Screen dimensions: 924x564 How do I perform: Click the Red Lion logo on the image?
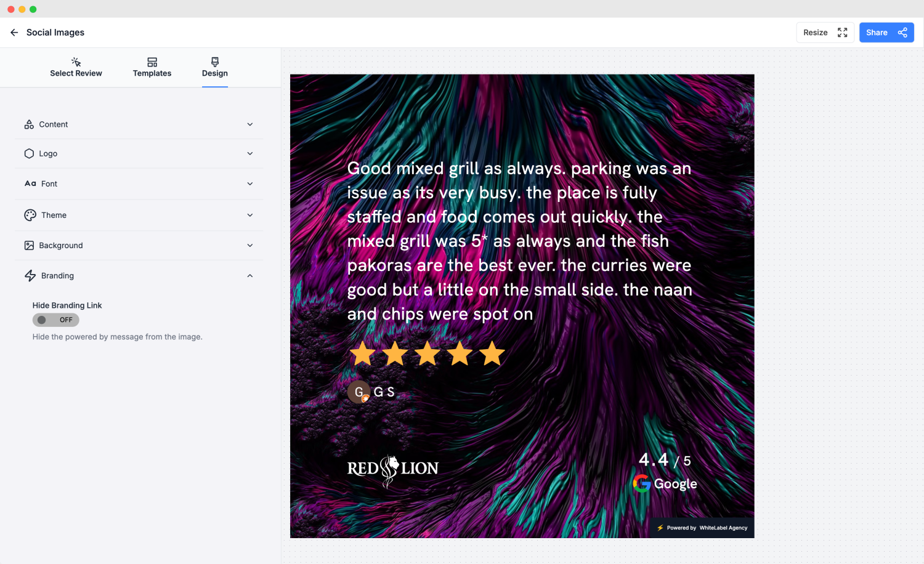[x=392, y=470]
